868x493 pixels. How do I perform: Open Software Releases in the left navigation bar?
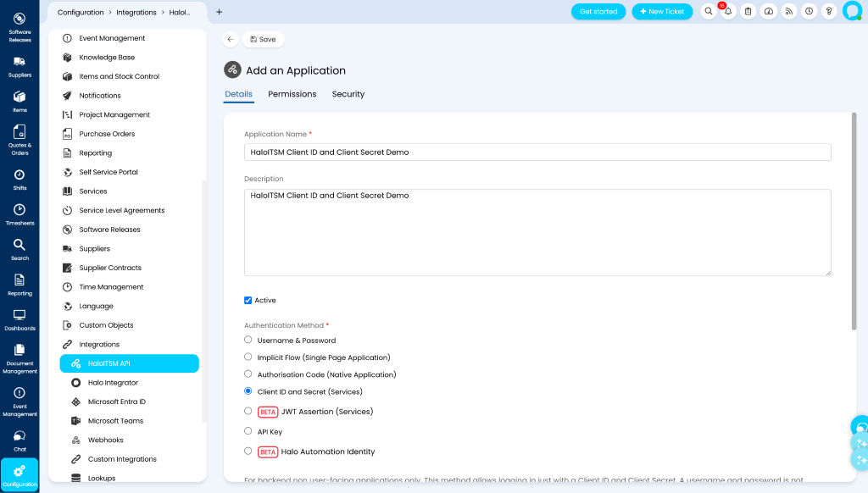(x=19, y=27)
